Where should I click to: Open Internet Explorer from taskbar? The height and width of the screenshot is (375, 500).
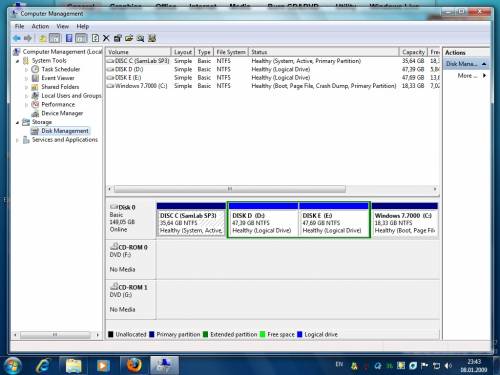pos(43,366)
